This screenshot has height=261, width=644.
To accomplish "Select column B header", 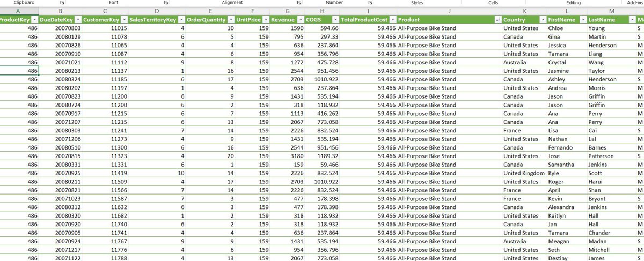I will pyautogui.click(x=60, y=11).
